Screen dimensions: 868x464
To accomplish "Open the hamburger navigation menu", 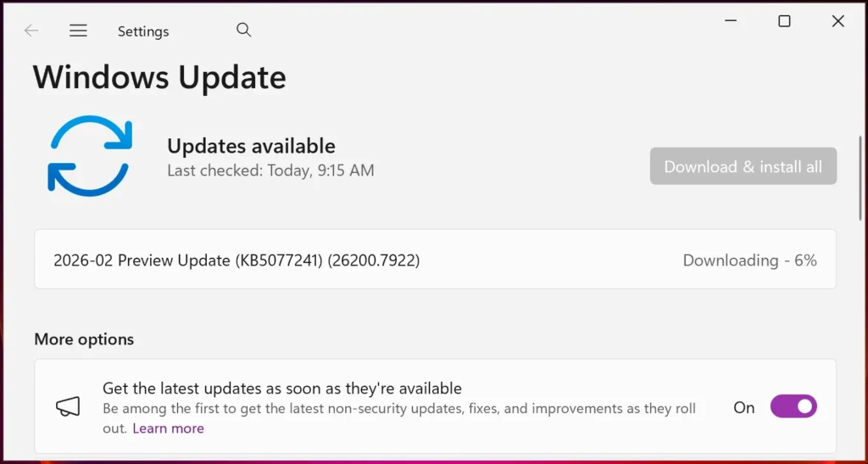I will coord(78,31).
